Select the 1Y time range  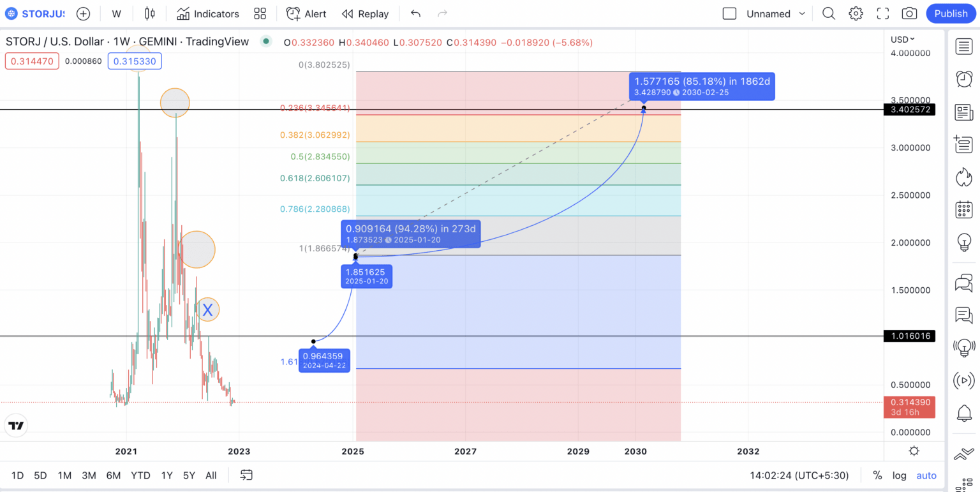pyautogui.click(x=167, y=475)
